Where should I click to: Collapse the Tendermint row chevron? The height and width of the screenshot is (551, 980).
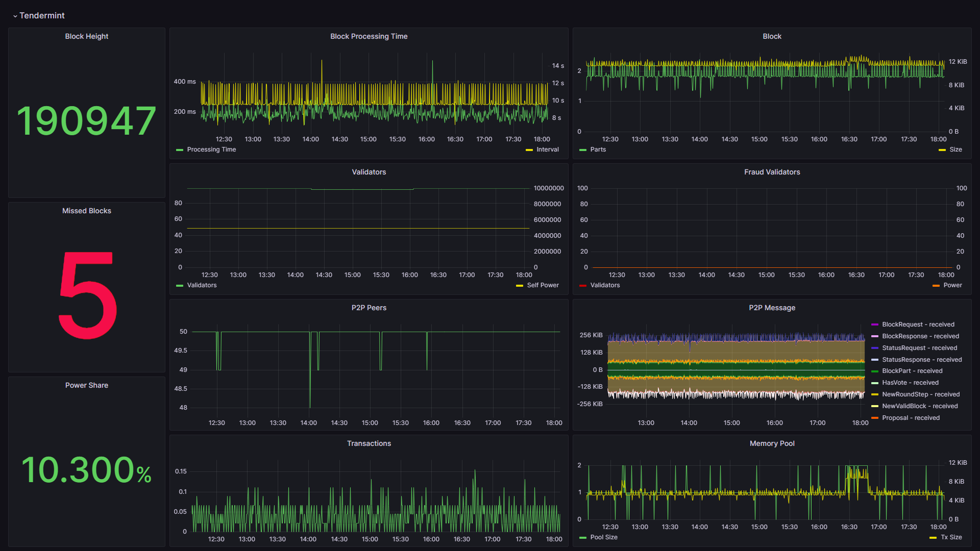15,16
